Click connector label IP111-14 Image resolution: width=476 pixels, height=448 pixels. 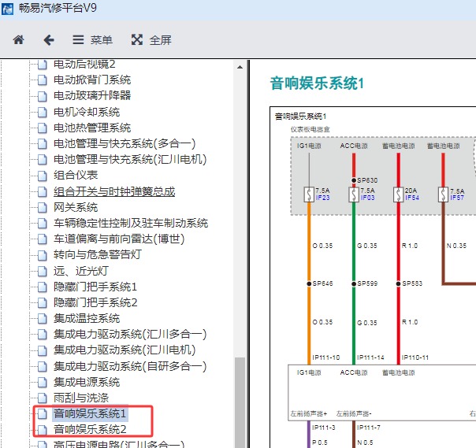tap(370, 357)
